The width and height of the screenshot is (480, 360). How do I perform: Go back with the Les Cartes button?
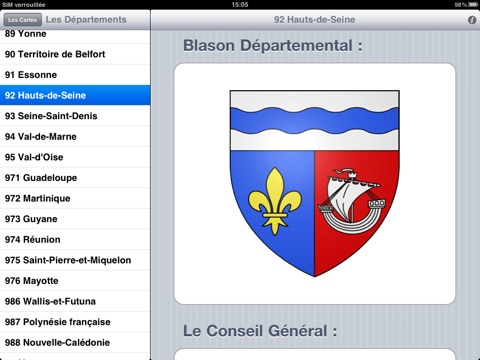23,20
